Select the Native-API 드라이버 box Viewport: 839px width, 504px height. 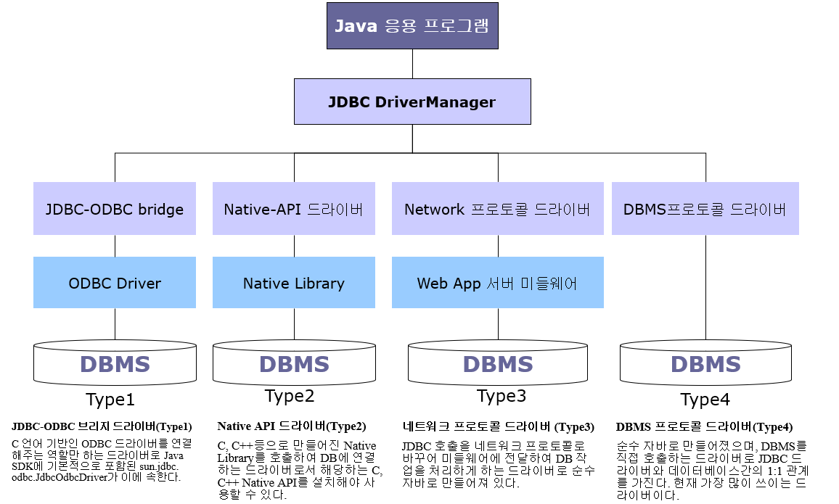pyautogui.click(x=293, y=209)
